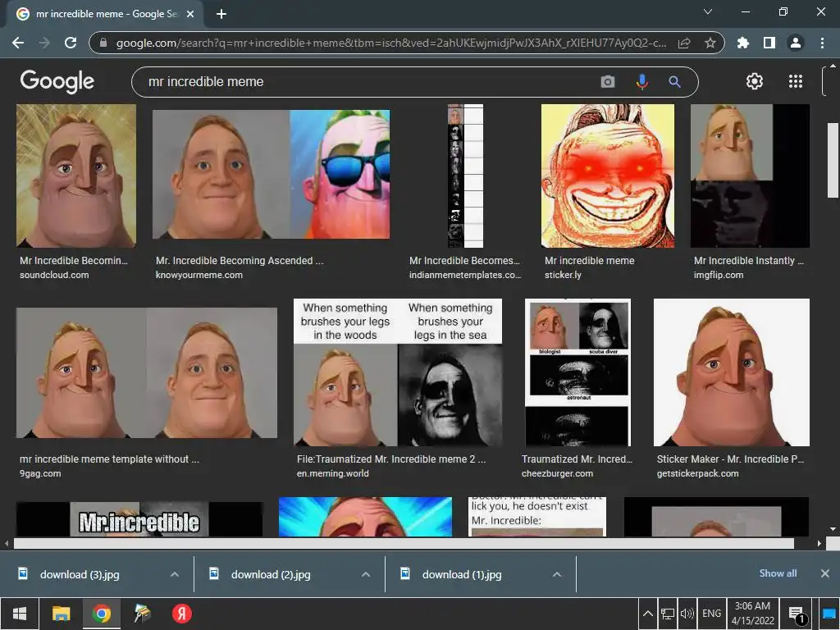
Task: Reload the page with refresh icon
Action: 71,43
